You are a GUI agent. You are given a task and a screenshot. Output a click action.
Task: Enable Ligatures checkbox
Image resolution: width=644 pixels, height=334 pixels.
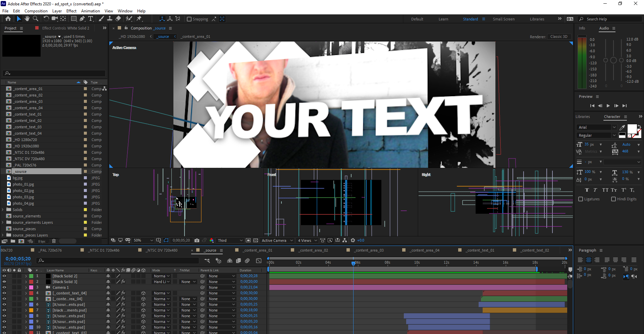581,199
